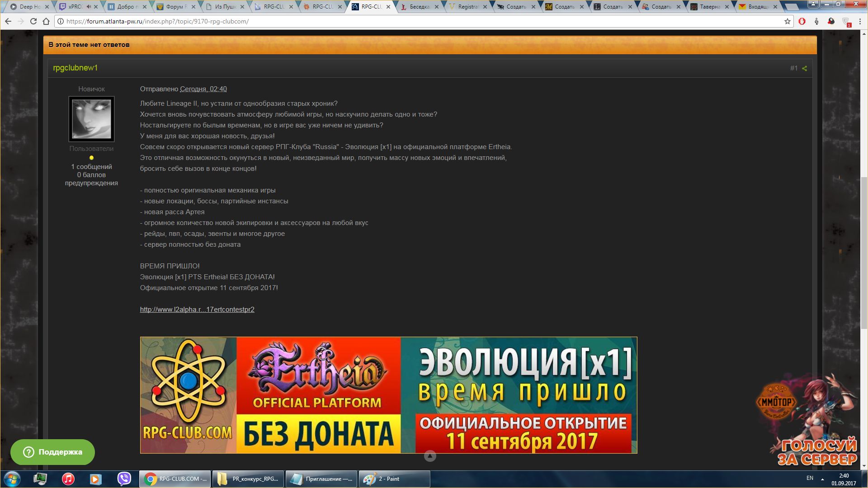Open the Windows Start menu
The image size is (868, 488).
coord(12,479)
